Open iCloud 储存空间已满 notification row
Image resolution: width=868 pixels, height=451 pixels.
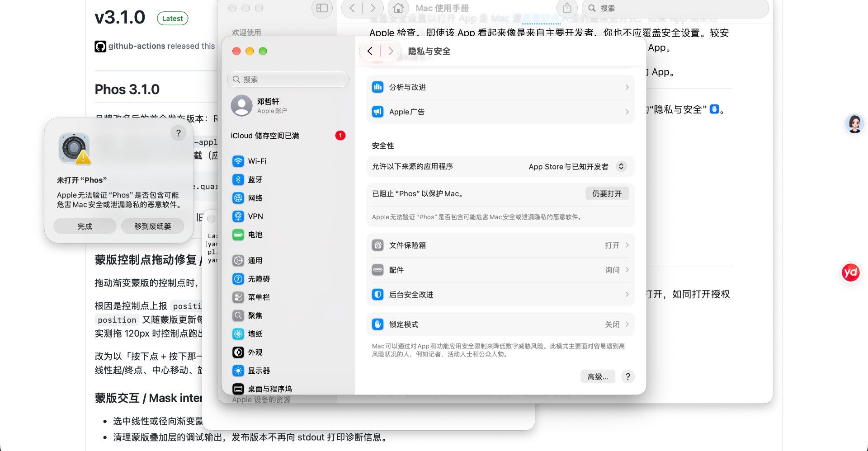click(288, 136)
